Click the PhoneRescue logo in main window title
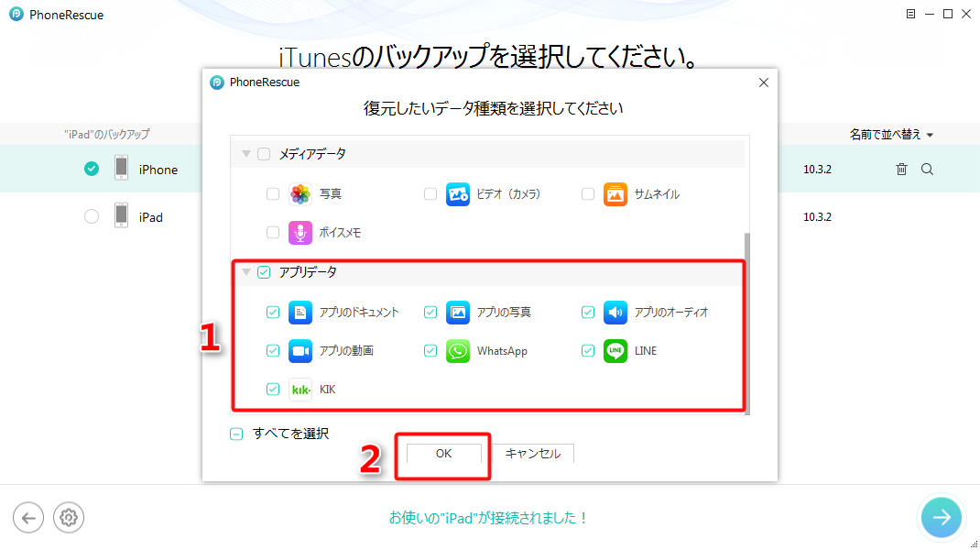Image resolution: width=980 pixels, height=550 pixels. (16, 14)
